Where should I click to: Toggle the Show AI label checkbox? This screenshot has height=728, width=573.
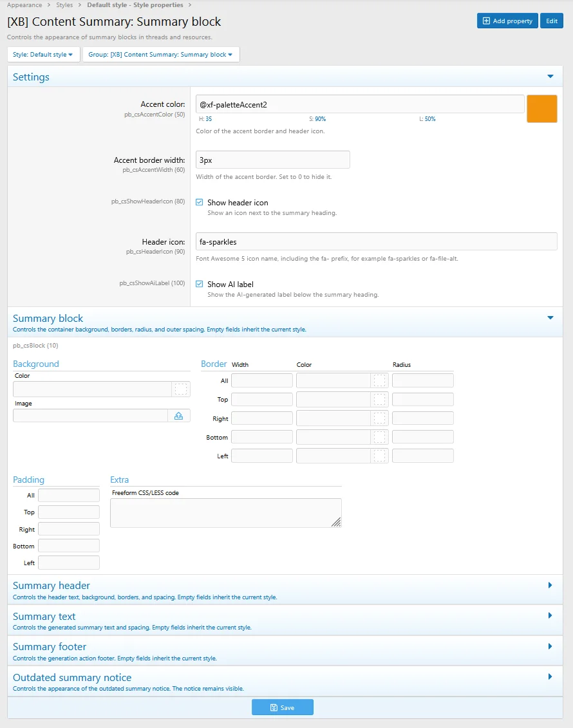(x=199, y=284)
